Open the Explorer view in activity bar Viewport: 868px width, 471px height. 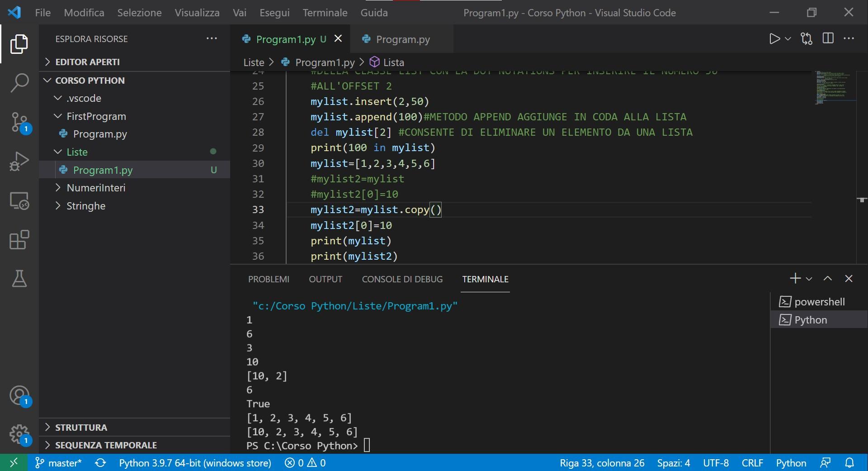point(19,44)
